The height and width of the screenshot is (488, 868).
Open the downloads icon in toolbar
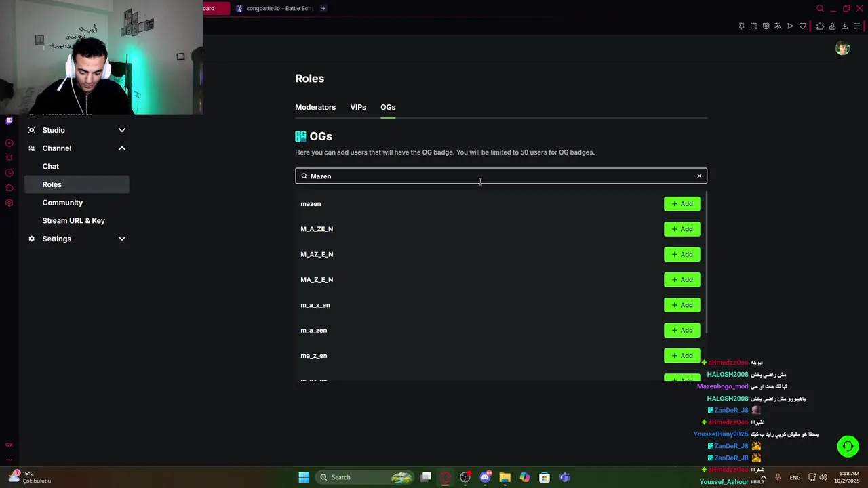click(x=844, y=26)
